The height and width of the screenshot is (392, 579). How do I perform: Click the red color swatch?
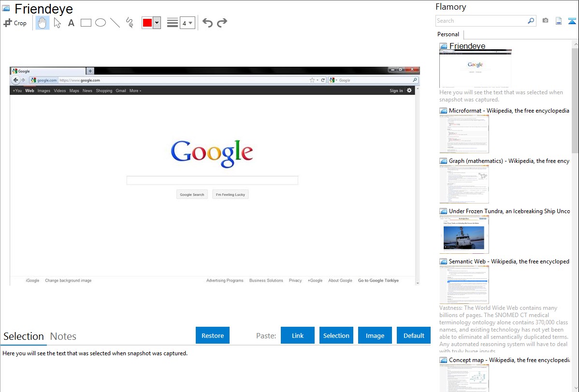pyautogui.click(x=147, y=23)
